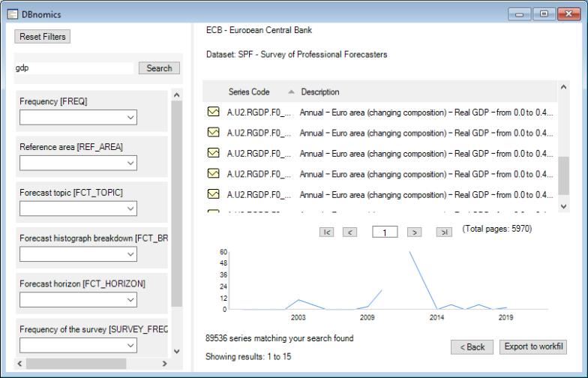Sort by Series Code column header

pos(249,92)
